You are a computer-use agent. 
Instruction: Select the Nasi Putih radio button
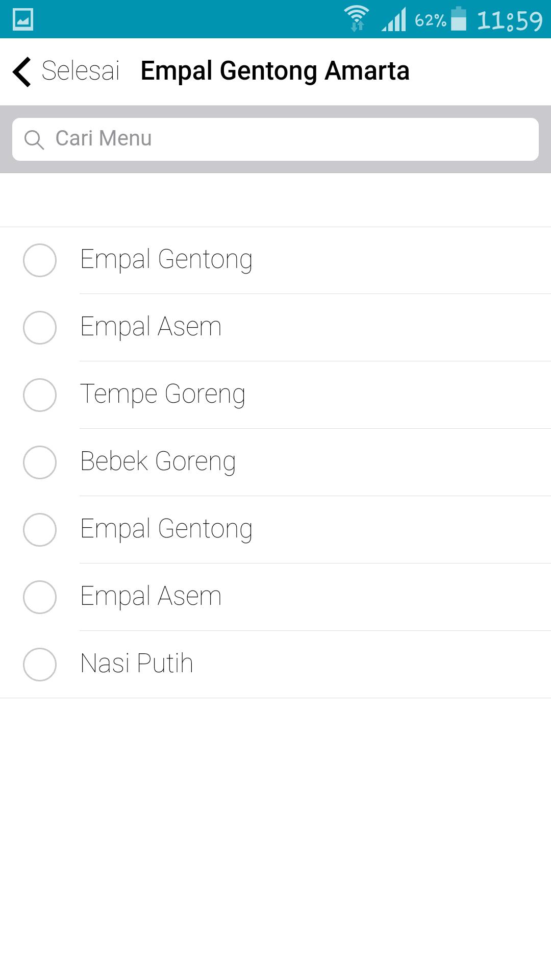40,665
